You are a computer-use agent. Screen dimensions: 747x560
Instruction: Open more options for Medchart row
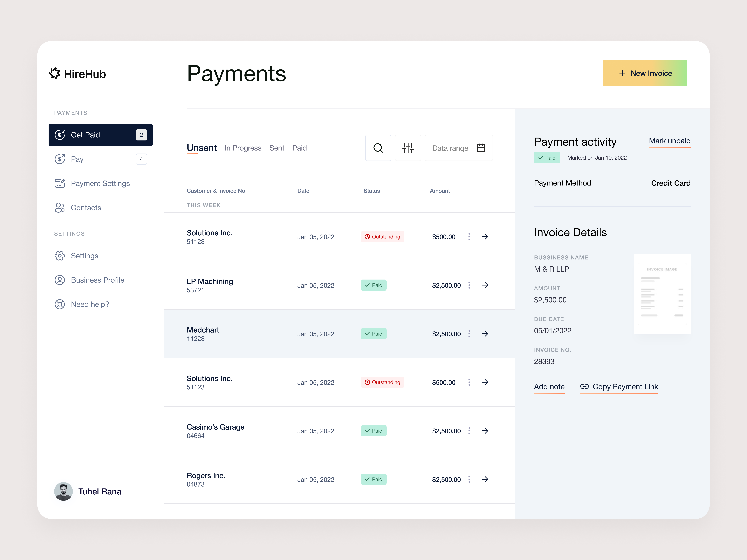click(469, 334)
